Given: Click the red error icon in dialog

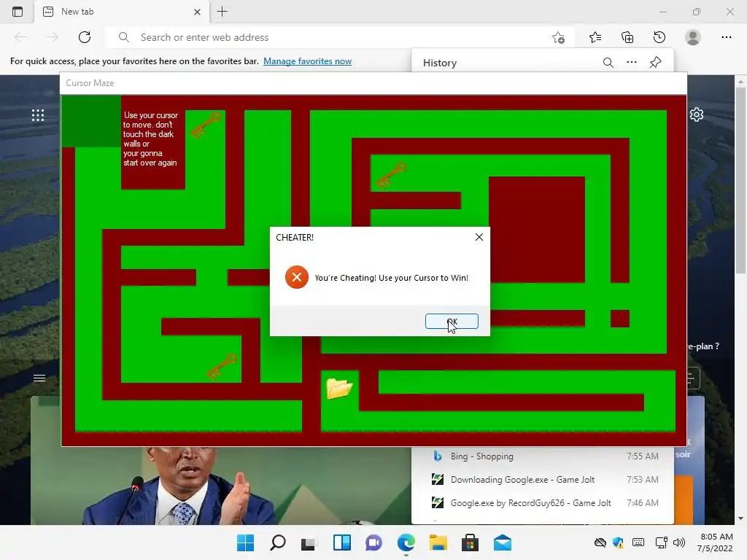Looking at the screenshot, I should 296,277.
